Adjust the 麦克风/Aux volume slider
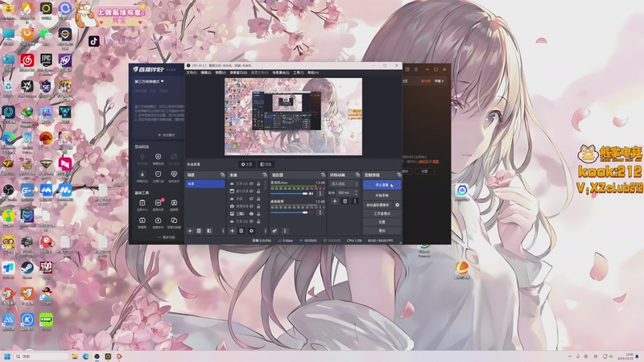Viewport: 644px width, 362px height. click(289, 193)
